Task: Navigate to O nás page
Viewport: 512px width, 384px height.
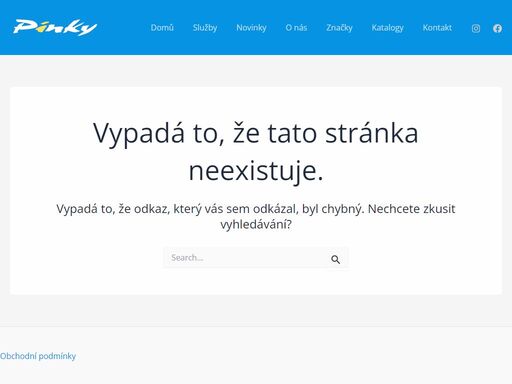Action: click(x=296, y=28)
